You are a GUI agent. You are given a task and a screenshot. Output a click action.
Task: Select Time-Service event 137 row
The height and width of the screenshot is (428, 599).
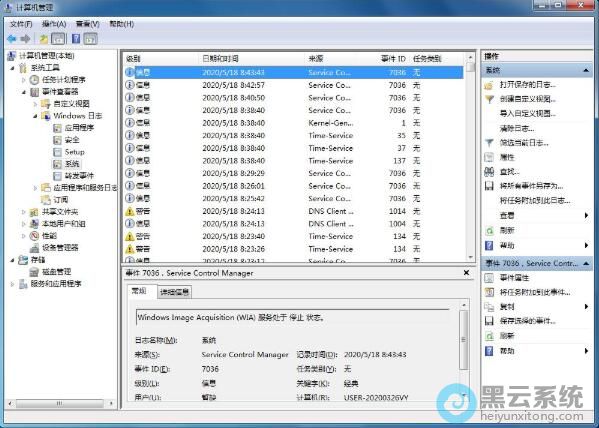pyautogui.click(x=294, y=160)
